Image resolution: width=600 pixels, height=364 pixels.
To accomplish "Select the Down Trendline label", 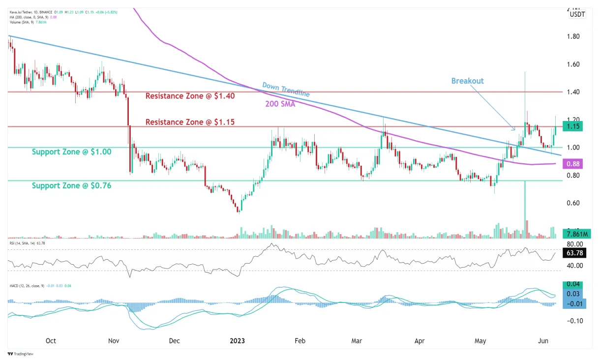I will 286,91.
